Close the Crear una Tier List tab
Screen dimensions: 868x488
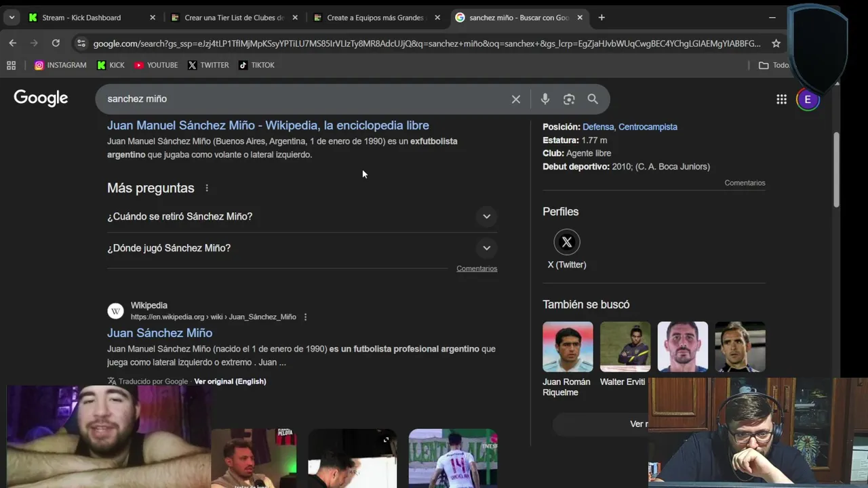tap(295, 18)
